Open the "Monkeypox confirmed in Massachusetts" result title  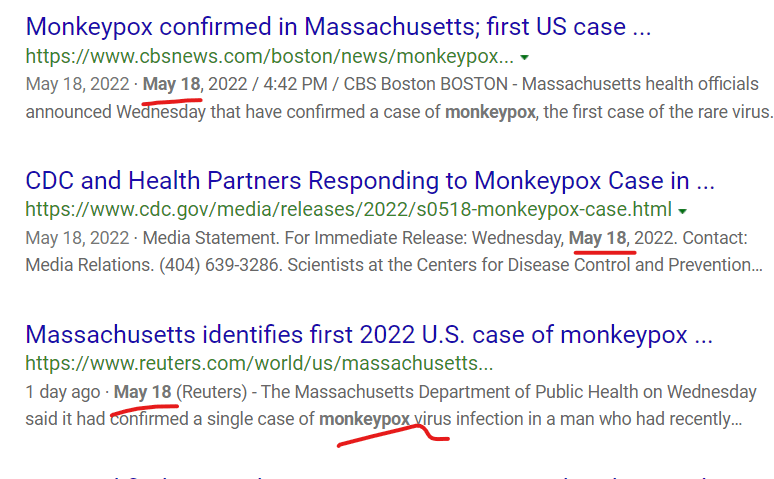tap(338, 26)
